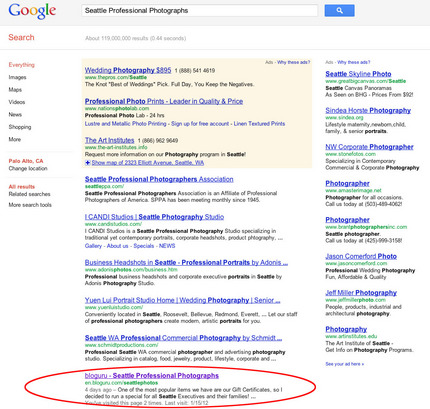Open Seattle WA Professional Commercial Photography result
The width and height of the screenshot is (430, 409).
183,338
